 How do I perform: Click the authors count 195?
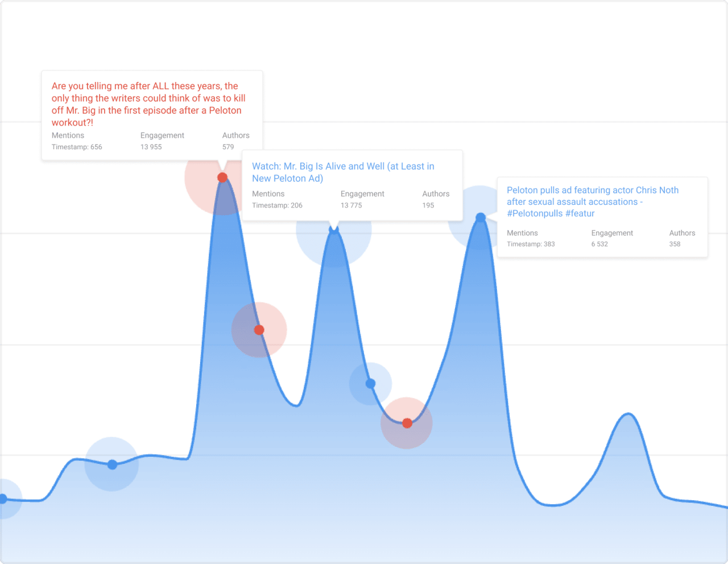[x=428, y=205]
